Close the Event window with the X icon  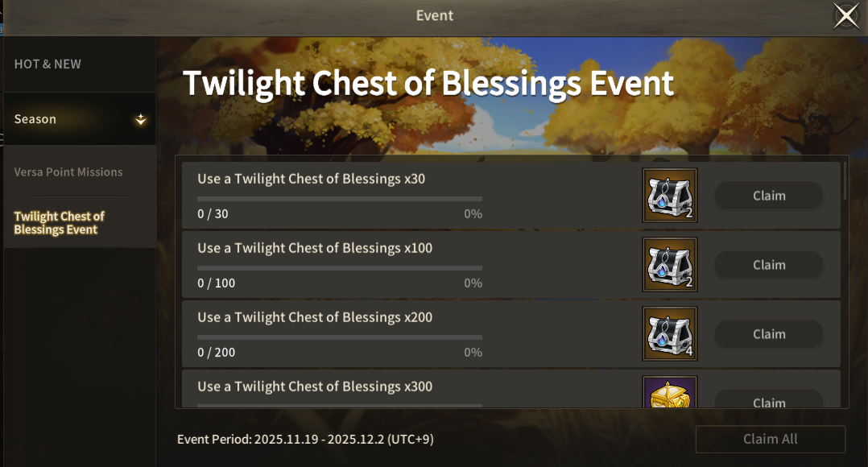click(x=845, y=15)
